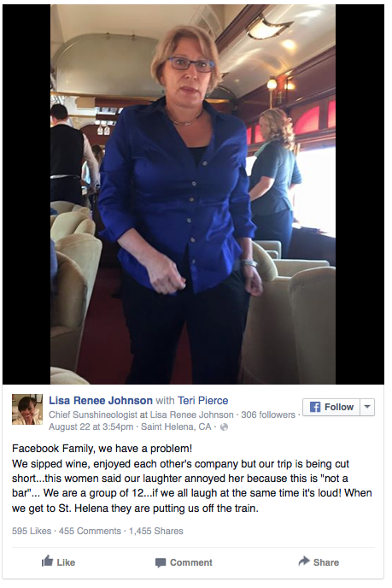The width and height of the screenshot is (392, 588).
Task: Click the Comment text label
Action: pyautogui.click(x=191, y=562)
